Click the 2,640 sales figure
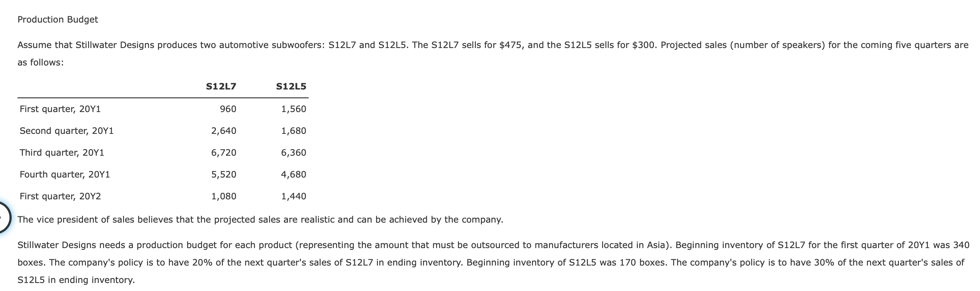Screen dimensions: 980x291 (224, 131)
